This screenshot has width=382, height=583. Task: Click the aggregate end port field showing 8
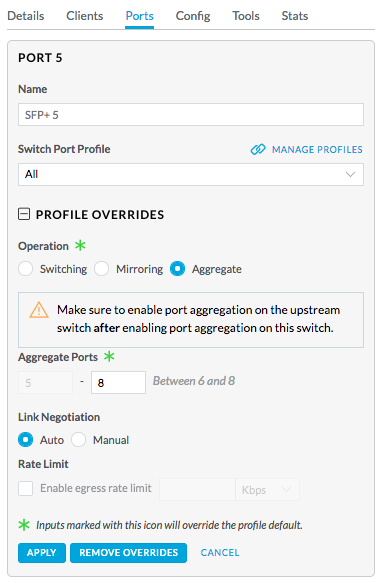pos(118,382)
